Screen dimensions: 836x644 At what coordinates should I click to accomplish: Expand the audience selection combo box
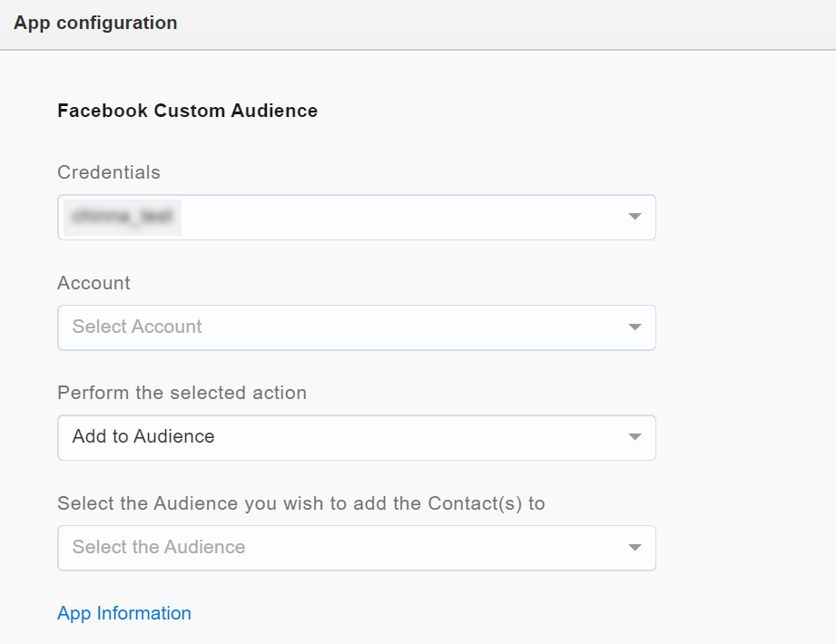(x=381, y=548)
